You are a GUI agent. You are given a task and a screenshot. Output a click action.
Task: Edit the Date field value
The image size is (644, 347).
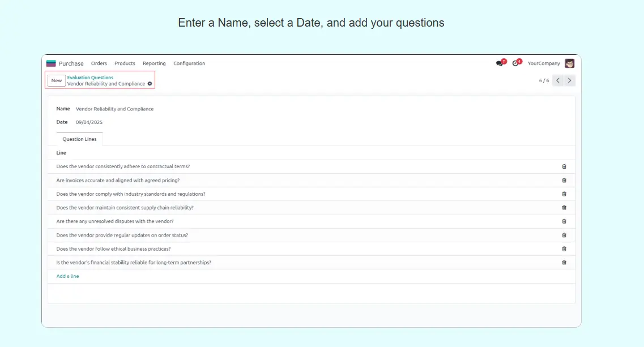[x=89, y=122]
